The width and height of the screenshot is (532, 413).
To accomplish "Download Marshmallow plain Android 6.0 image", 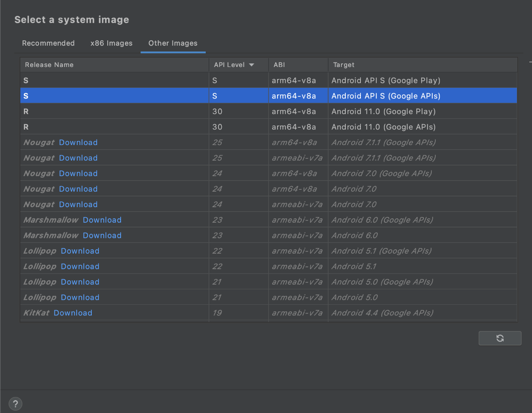I will [x=102, y=236].
